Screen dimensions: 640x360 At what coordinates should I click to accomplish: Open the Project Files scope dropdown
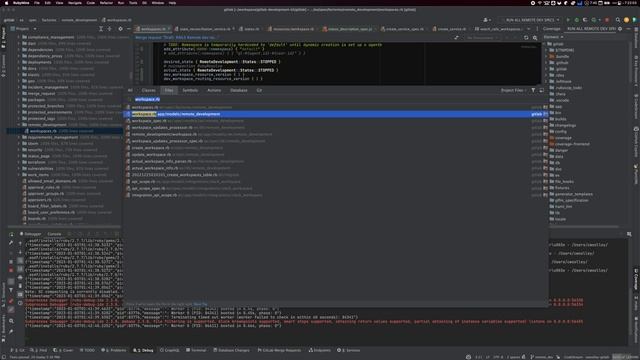point(513,90)
